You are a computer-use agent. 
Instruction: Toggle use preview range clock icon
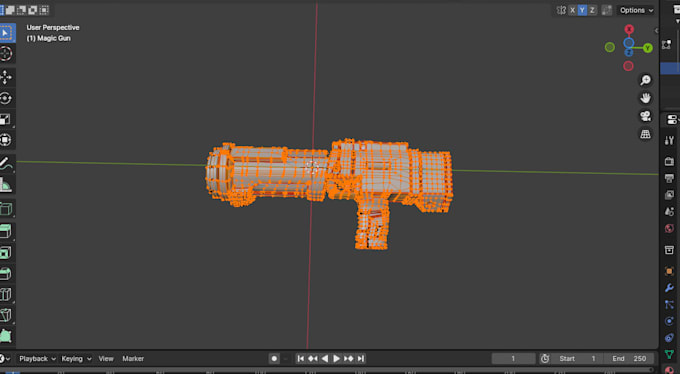[x=545, y=358]
